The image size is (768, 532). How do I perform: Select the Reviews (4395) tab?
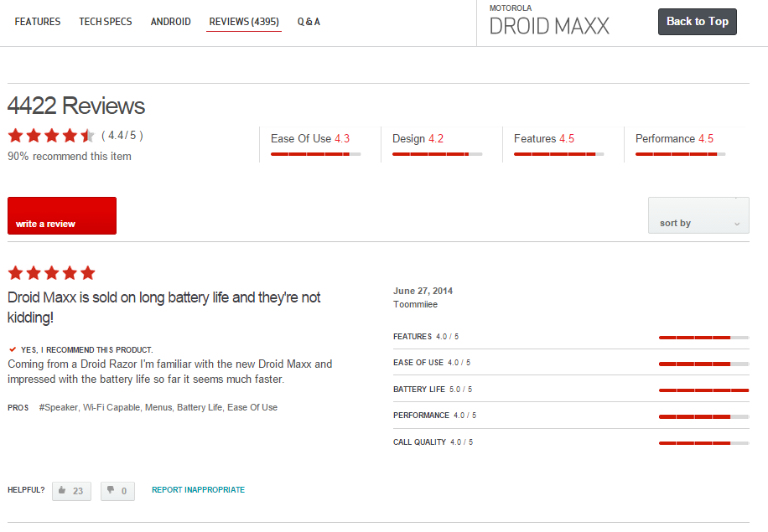click(244, 22)
